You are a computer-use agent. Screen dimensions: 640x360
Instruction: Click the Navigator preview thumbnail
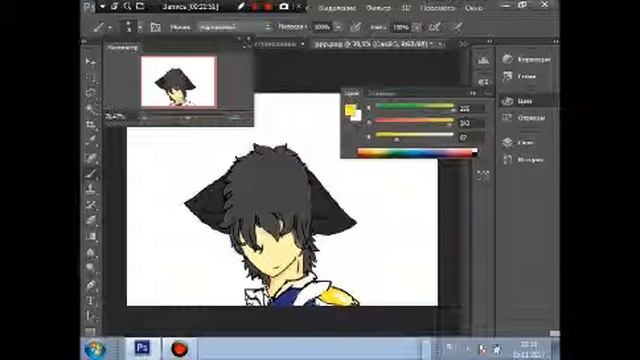tap(179, 81)
